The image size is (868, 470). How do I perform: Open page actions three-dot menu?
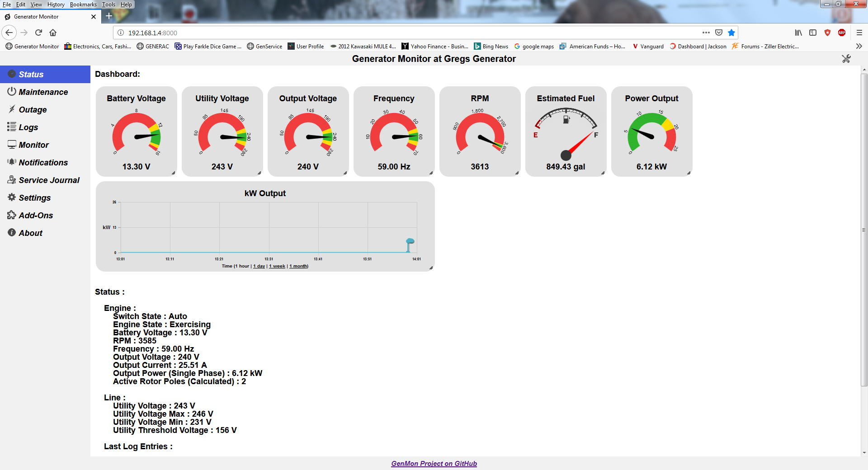[706, 33]
